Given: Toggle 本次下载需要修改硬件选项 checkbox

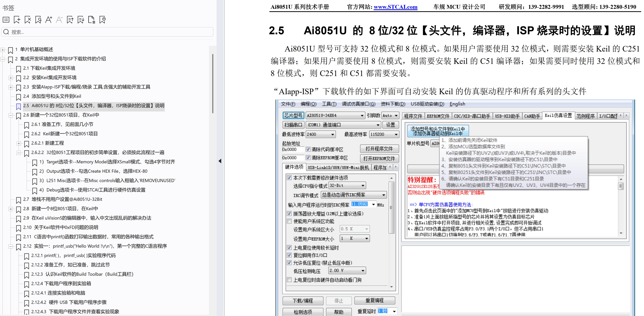Looking at the screenshot, I should click(x=289, y=178).
